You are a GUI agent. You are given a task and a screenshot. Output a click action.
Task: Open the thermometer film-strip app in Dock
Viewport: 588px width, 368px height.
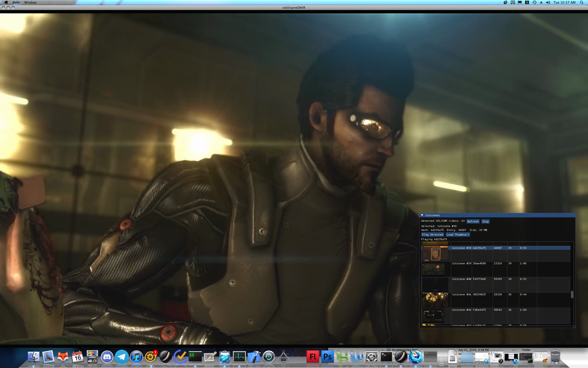210,357
